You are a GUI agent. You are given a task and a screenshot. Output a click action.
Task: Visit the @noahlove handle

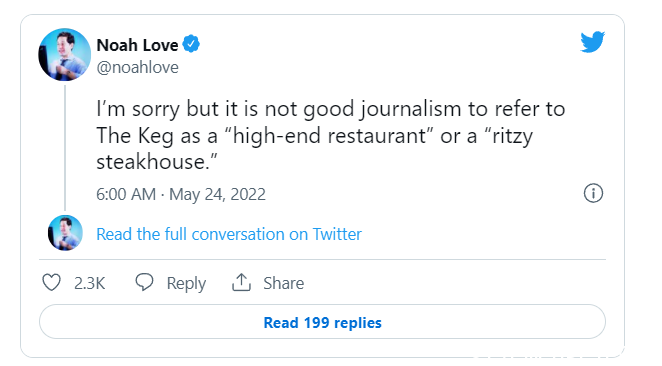click(138, 68)
